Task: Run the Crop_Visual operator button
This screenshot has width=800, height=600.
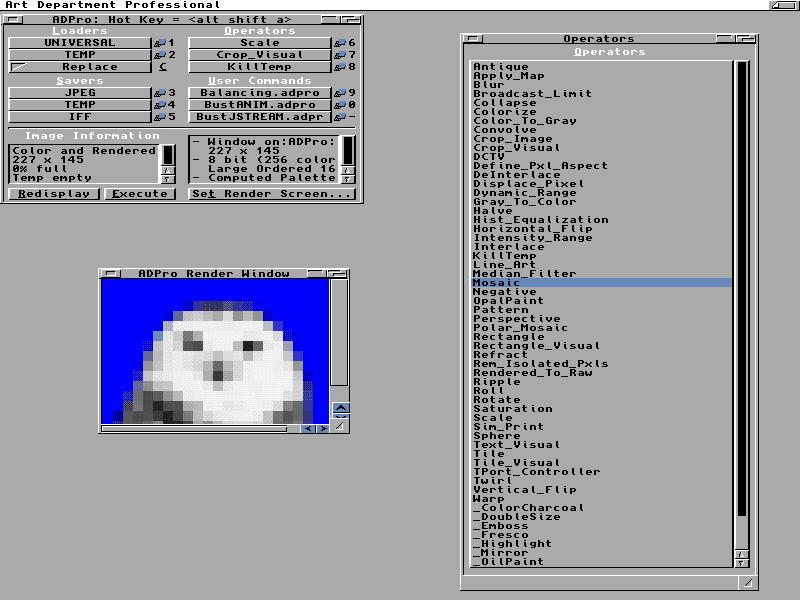Action: 260,55
